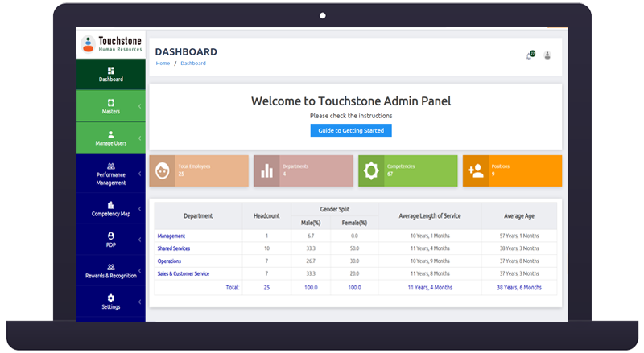644x353 pixels.
Task: Expand the Masters menu chevron
Action: click(x=139, y=106)
